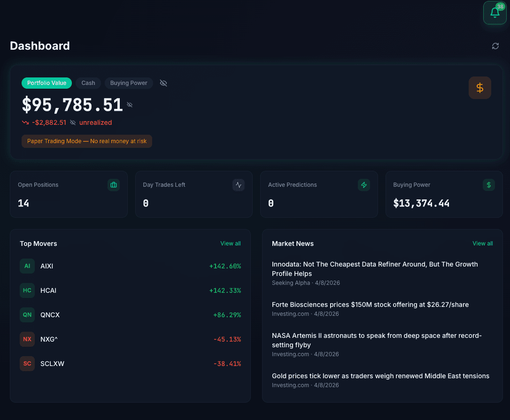
Task: Click the word unrealized
Action: (96, 122)
